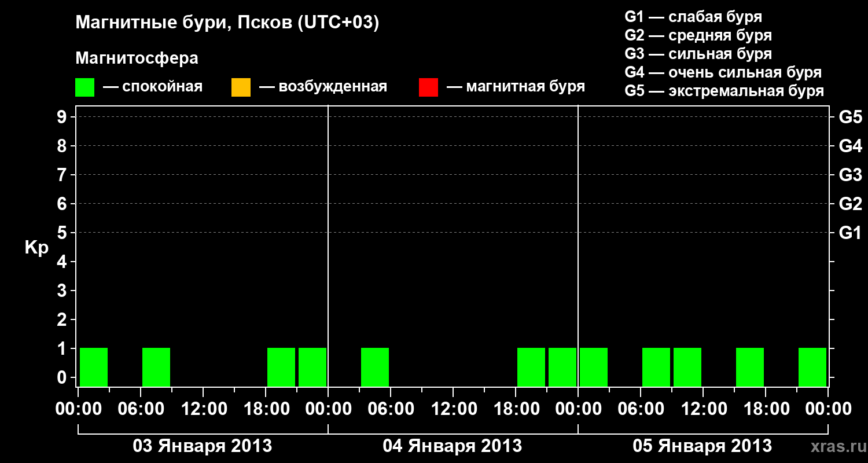868x463 pixels.
Task: Click the 06:00 time label under 04 Января
Action: pyautogui.click(x=391, y=409)
